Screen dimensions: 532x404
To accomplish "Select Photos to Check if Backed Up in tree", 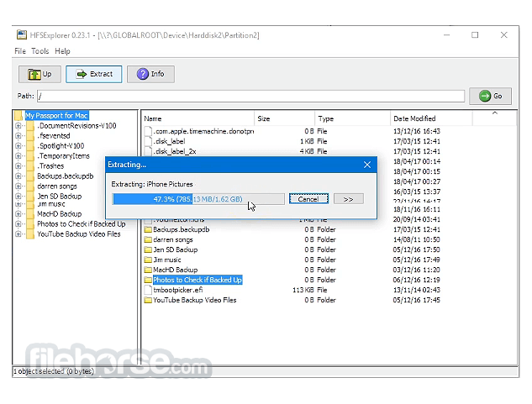I will point(81,224).
